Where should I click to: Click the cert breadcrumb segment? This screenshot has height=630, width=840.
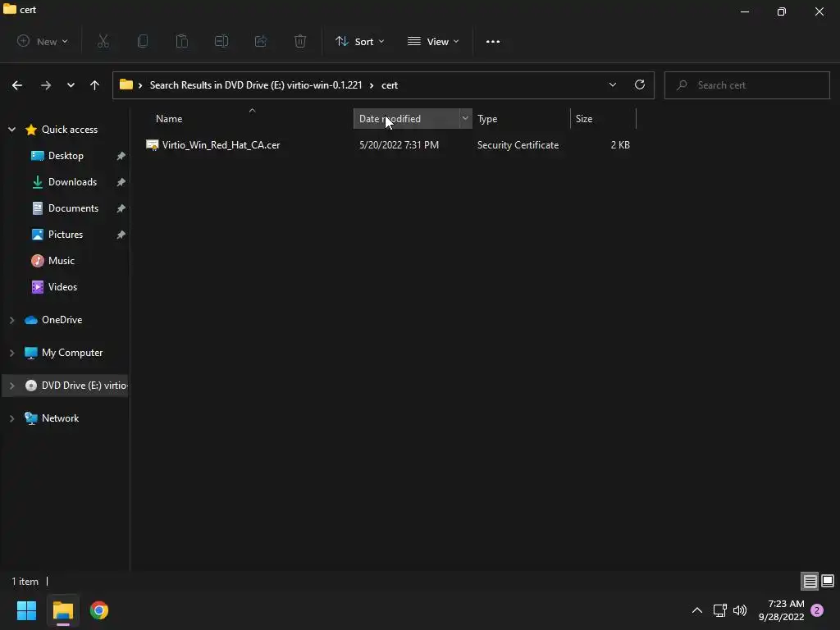tap(390, 85)
